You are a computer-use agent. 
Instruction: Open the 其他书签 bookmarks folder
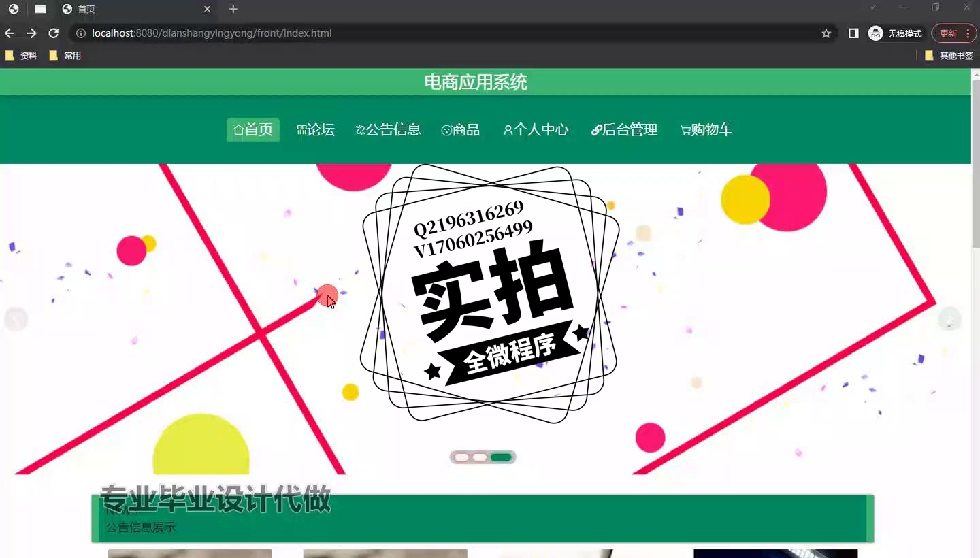(949, 56)
